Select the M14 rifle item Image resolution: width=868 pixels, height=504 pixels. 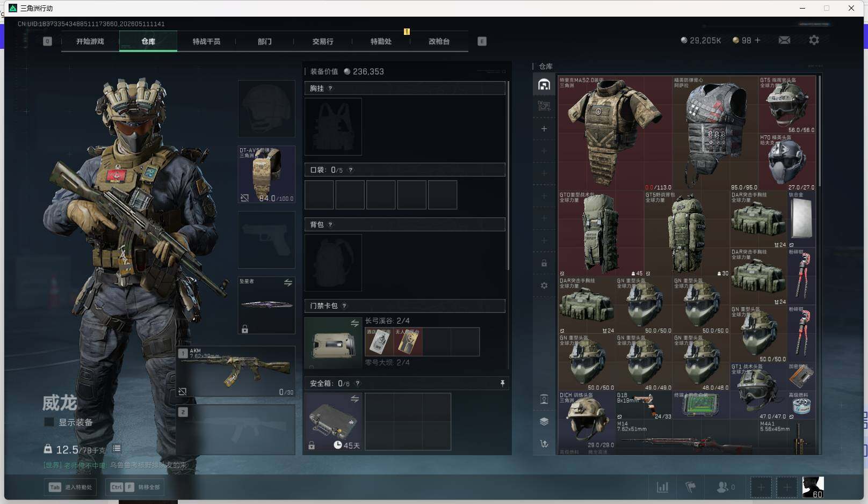pos(686,437)
